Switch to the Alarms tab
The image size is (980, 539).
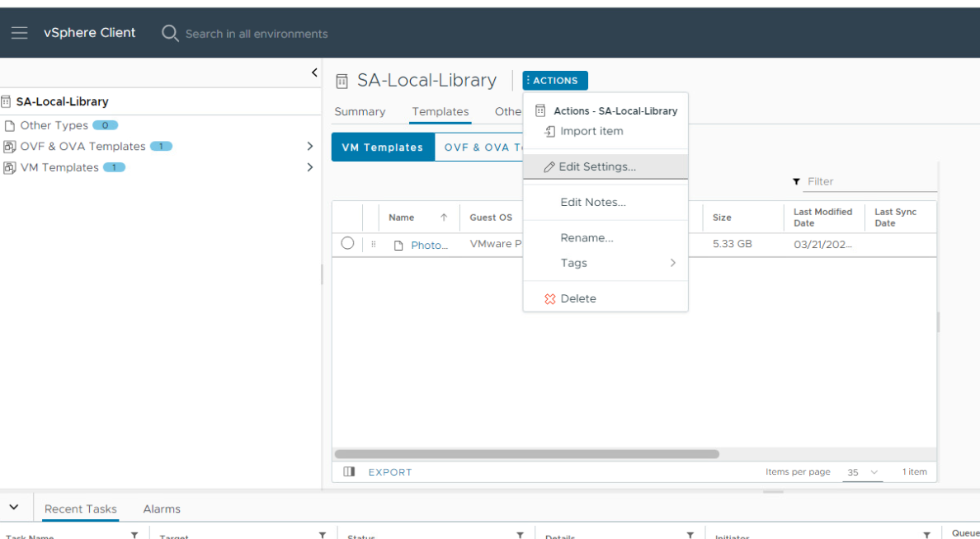tap(162, 509)
